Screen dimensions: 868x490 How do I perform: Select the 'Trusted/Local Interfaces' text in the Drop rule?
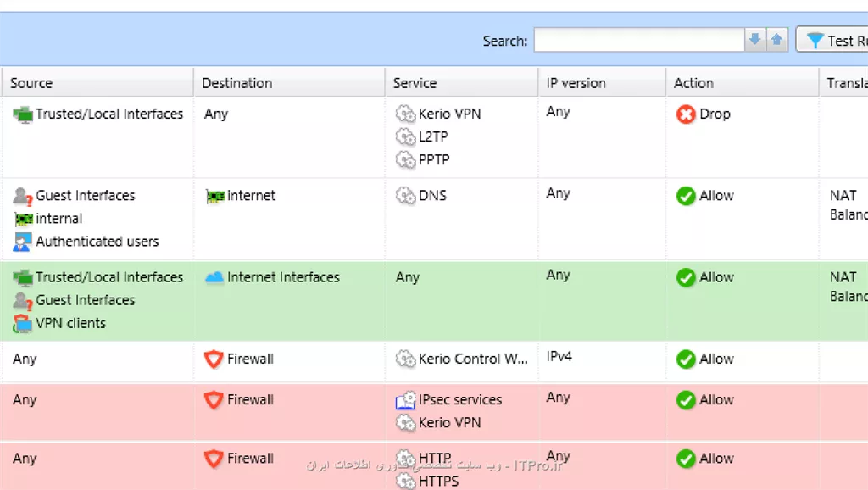(109, 114)
